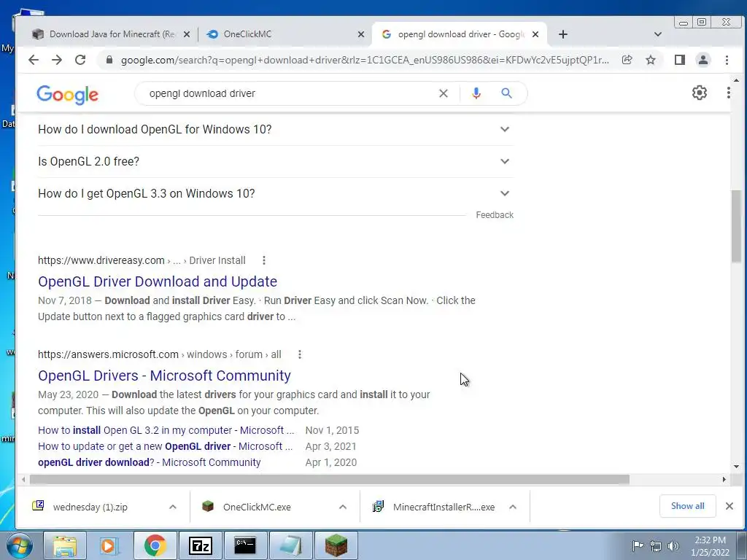
Task: Share this page from the address bar
Action: click(x=627, y=60)
